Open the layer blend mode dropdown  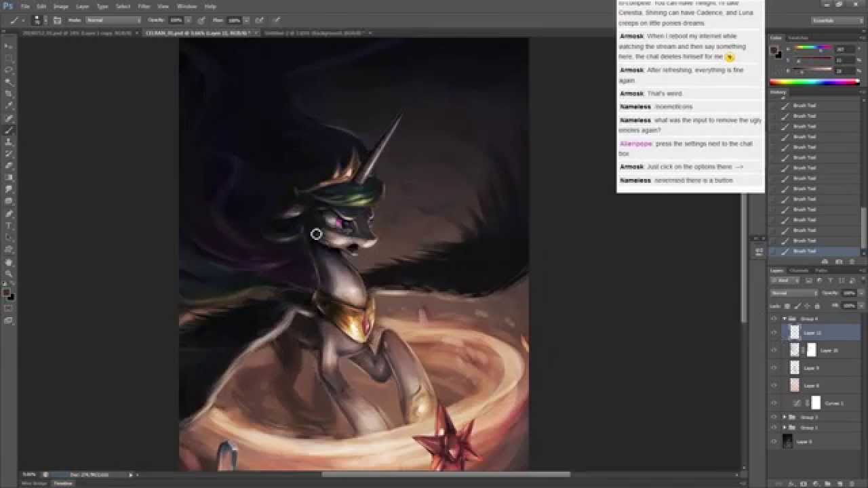click(793, 293)
